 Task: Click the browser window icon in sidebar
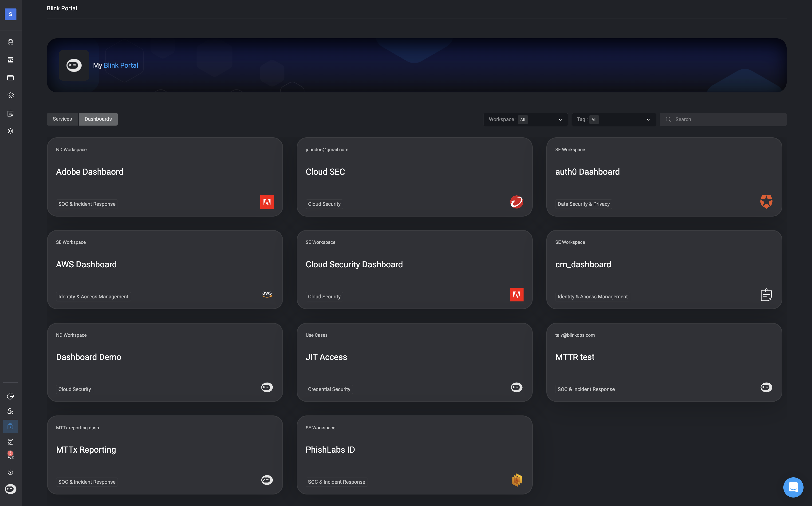10,78
